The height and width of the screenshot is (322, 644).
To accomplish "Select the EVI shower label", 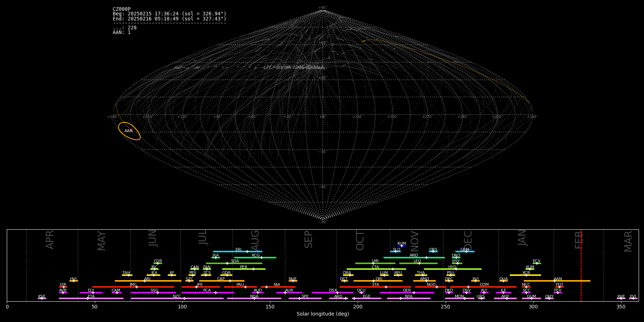I will (x=633, y=297).
